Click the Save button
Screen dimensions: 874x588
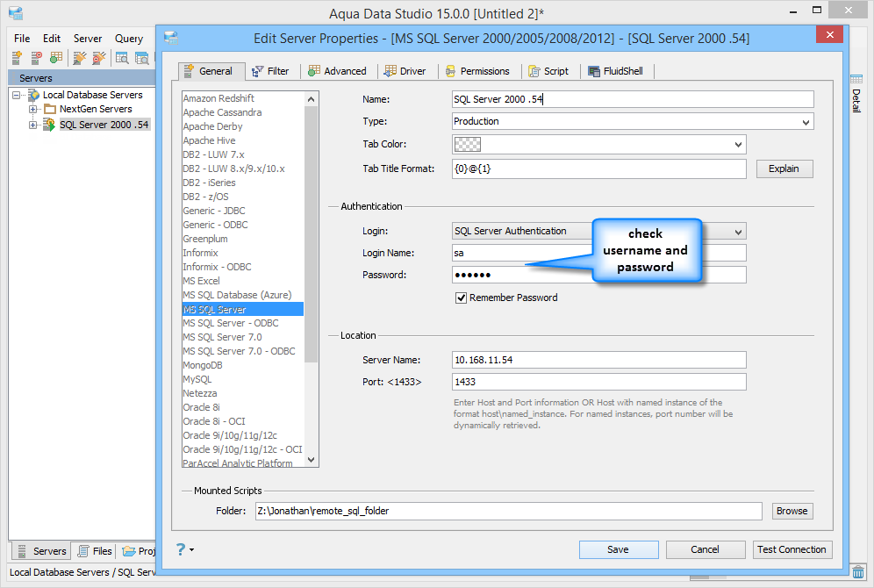(x=618, y=549)
